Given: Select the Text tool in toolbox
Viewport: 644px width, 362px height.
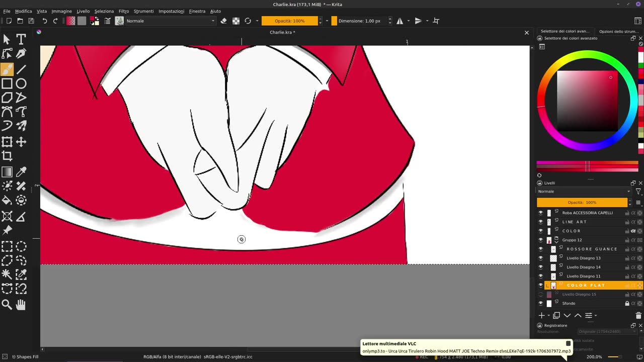Looking at the screenshot, I should (21, 39).
